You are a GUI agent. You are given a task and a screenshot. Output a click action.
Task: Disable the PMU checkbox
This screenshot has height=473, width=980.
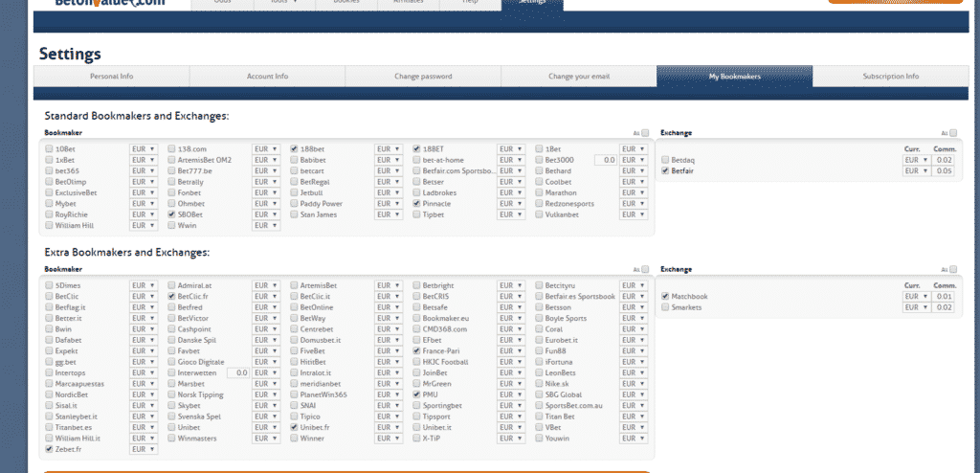tap(416, 394)
